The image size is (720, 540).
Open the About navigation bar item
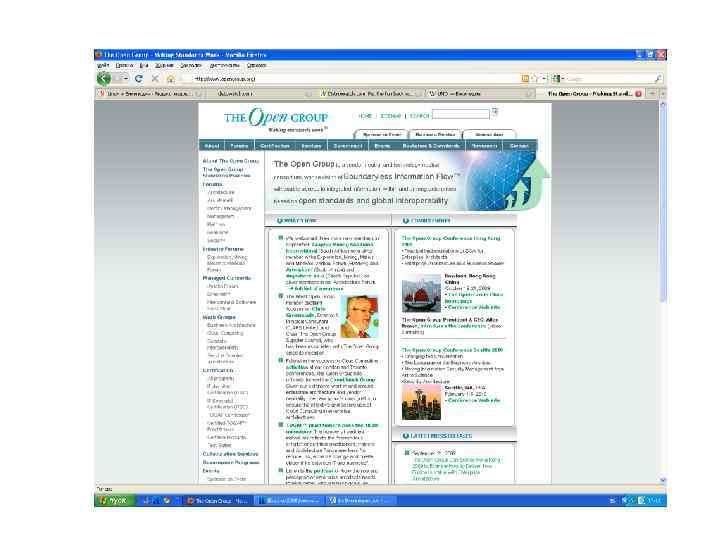pyautogui.click(x=211, y=146)
